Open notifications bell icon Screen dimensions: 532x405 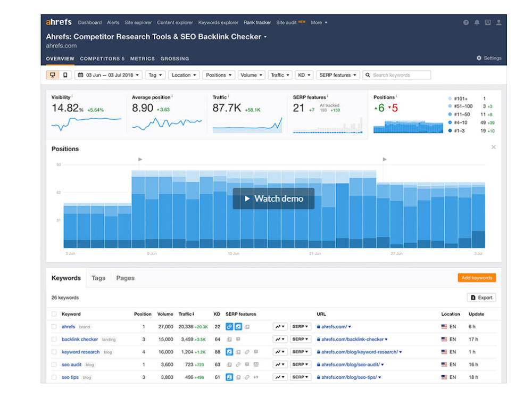[x=477, y=23]
